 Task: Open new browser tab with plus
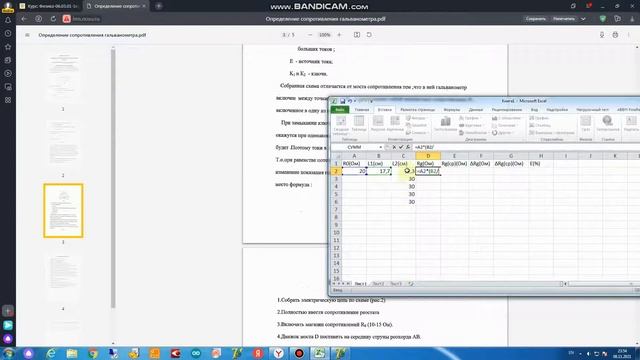click(159, 6)
